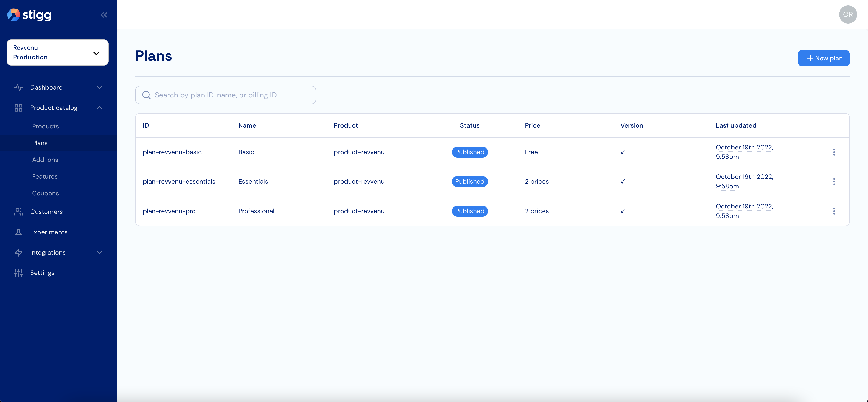Open the plan-revvenu-pro plan row

tap(169, 211)
